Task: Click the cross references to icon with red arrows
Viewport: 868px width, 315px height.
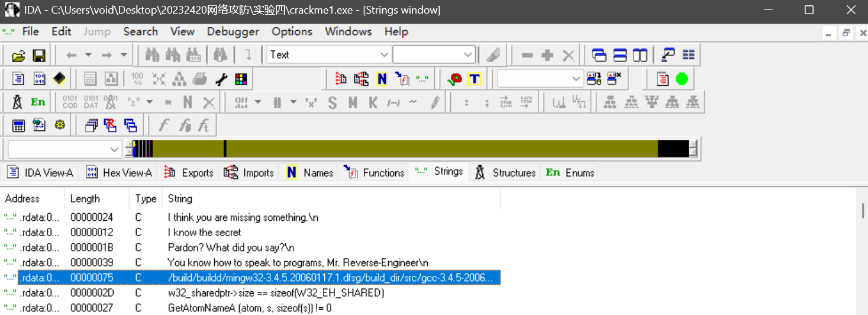Action: click(x=341, y=79)
